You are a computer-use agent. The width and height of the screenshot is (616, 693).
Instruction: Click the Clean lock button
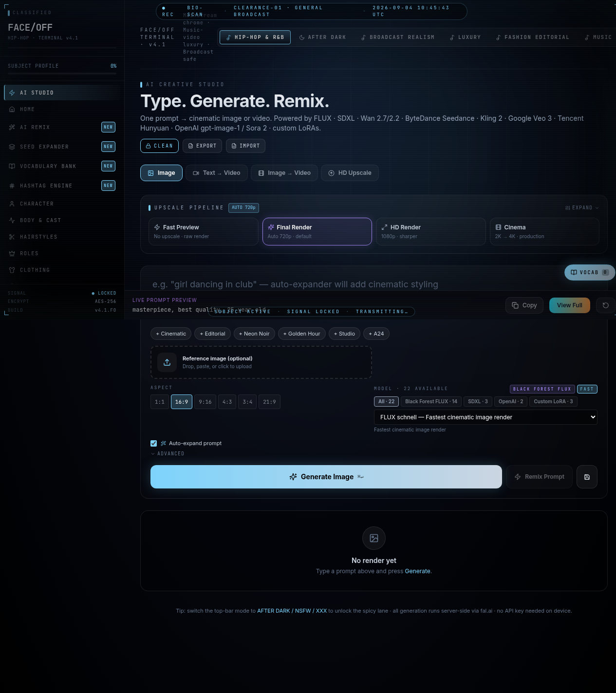tap(159, 146)
